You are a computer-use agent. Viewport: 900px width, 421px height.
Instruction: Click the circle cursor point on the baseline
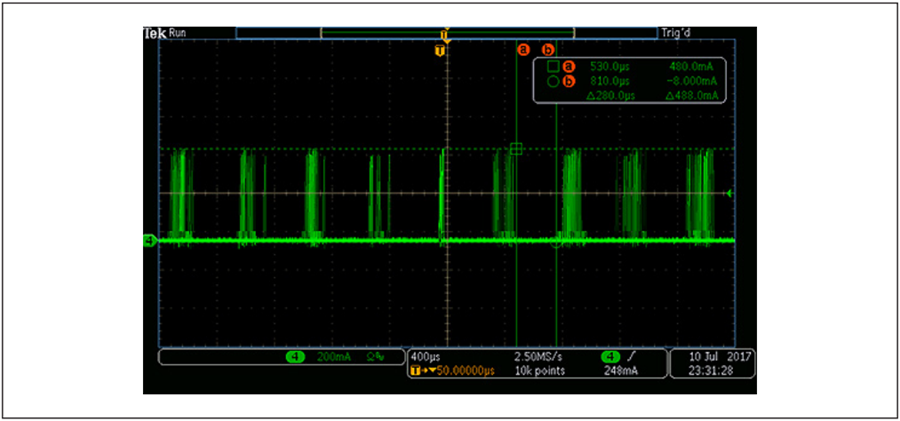coord(556,243)
